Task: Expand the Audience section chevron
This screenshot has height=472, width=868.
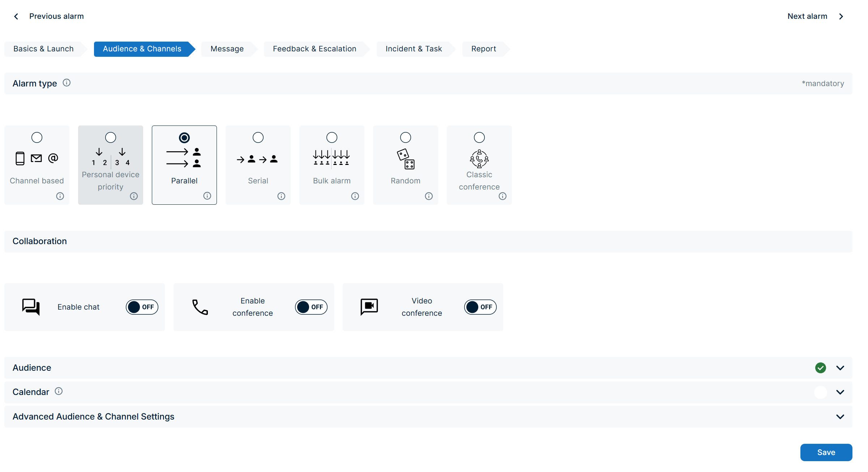Action: pyautogui.click(x=840, y=368)
